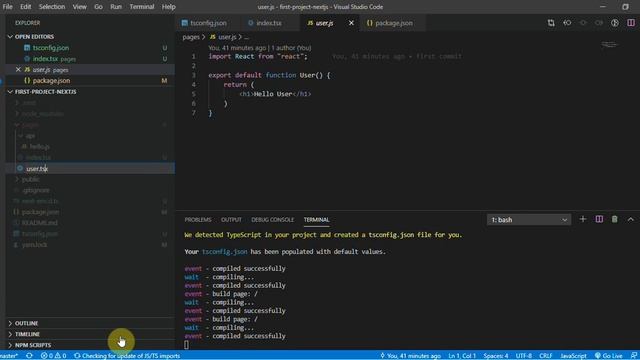640x360 pixels.
Task: Maximize the terminal panel with the up chevron
Action: pos(630,219)
